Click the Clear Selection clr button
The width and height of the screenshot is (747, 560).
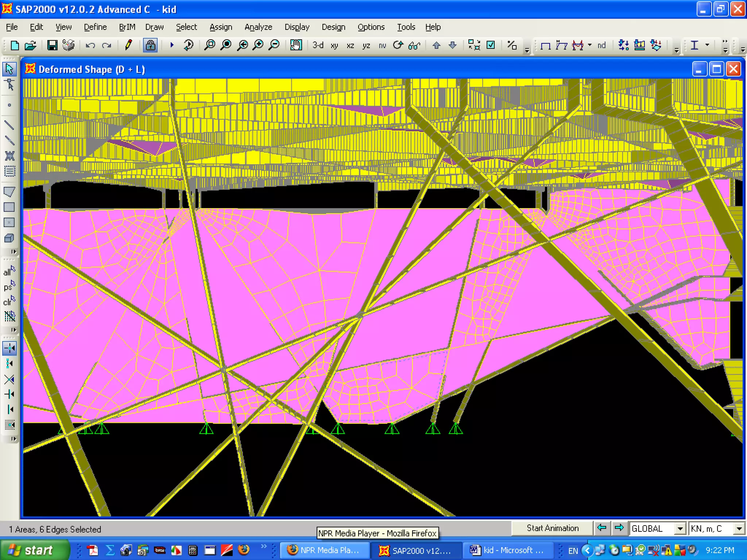(9, 302)
